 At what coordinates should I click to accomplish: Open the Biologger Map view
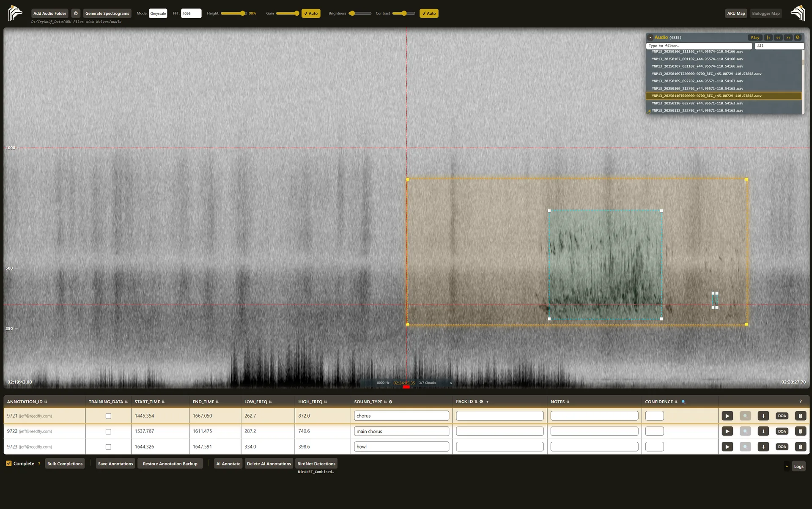(766, 14)
